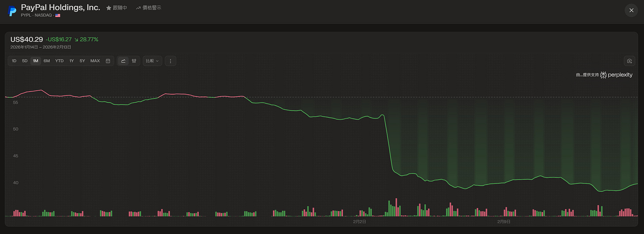Image resolution: width=644 pixels, height=234 pixels.
Task: Click the perplexity logo link
Action: point(616,75)
